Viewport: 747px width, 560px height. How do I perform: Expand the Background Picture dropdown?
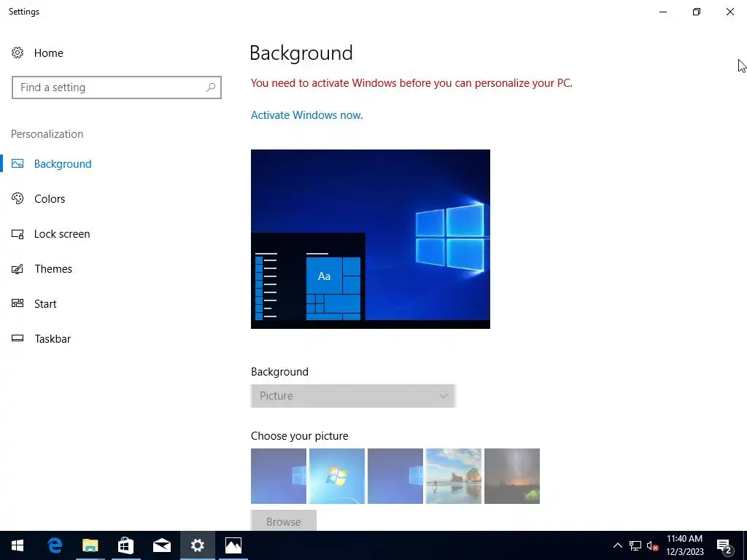coord(353,396)
